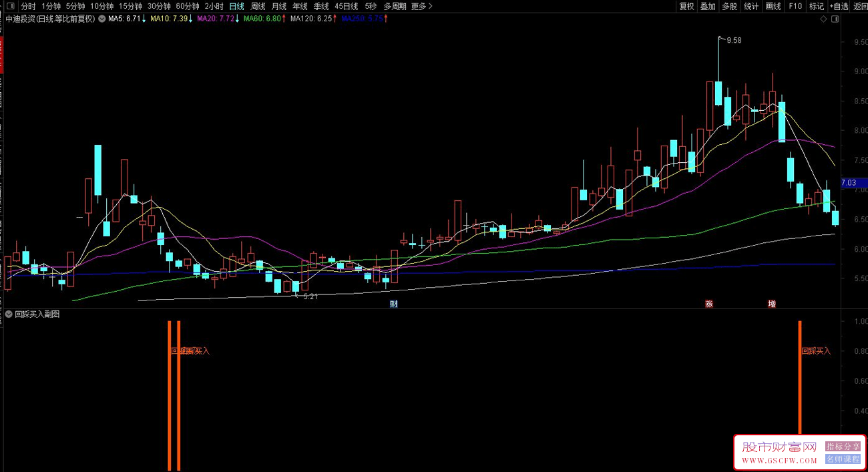Click the 5.21 low price label
The width and height of the screenshot is (868, 472).
pyautogui.click(x=310, y=296)
